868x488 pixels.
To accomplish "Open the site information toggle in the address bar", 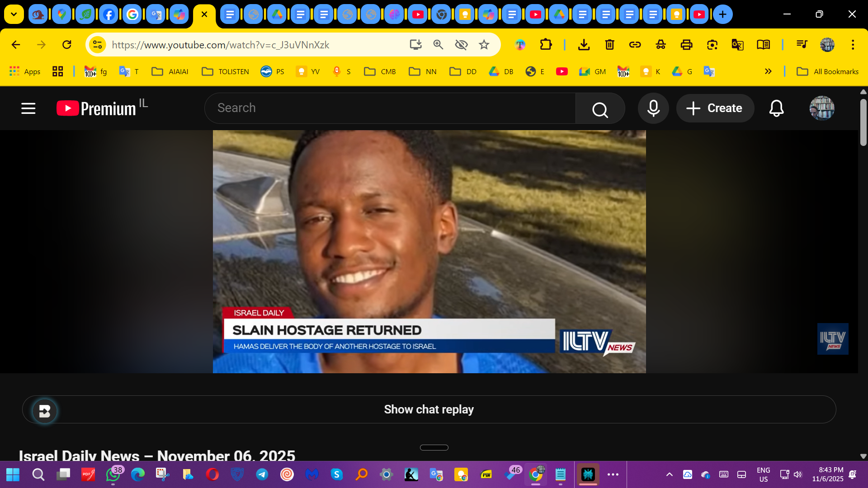I will 97,45.
